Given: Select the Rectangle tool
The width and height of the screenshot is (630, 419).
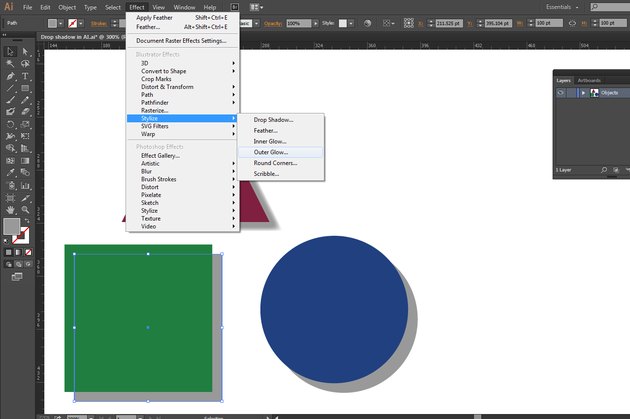Looking at the screenshot, I should (25, 88).
